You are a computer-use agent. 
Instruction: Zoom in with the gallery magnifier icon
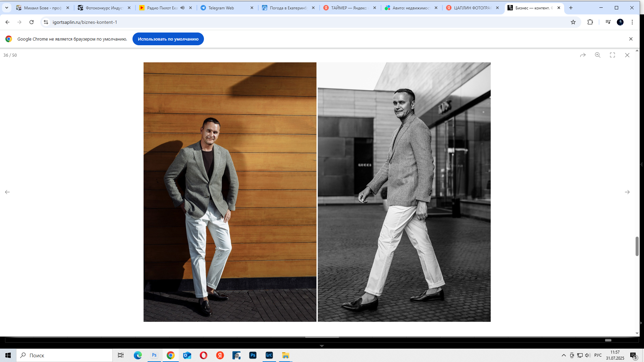(x=598, y=55)
